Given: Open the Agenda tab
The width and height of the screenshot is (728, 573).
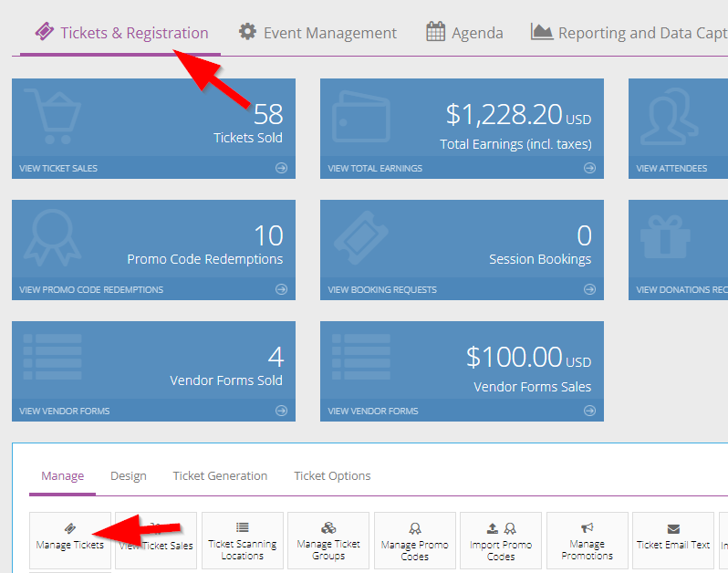Looking at the screenshot, I should [464, 33].
